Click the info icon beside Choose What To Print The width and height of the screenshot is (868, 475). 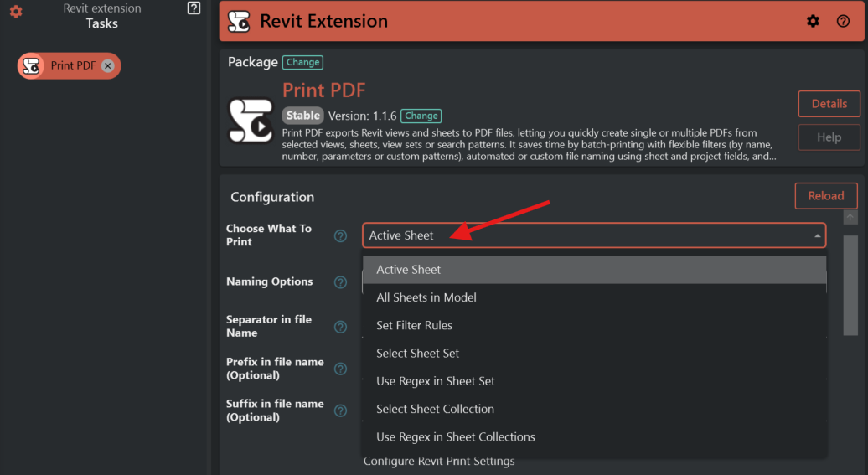click(340, 235)
